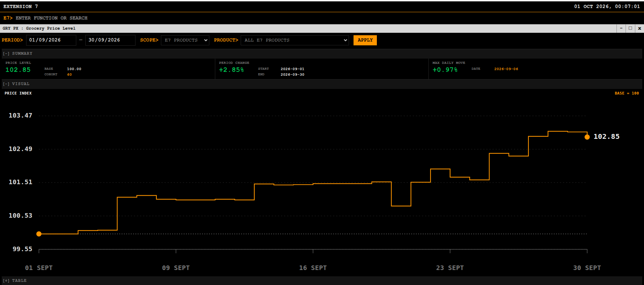This screenshot has height=285, width=644.
Task: Click the PRICE INDEX chart title
Action: (18, 93)
